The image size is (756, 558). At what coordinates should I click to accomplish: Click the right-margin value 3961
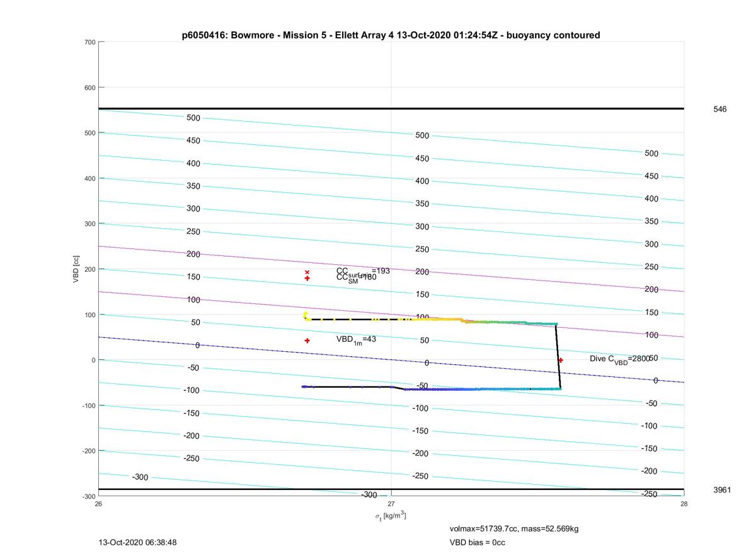coord(722,490)
